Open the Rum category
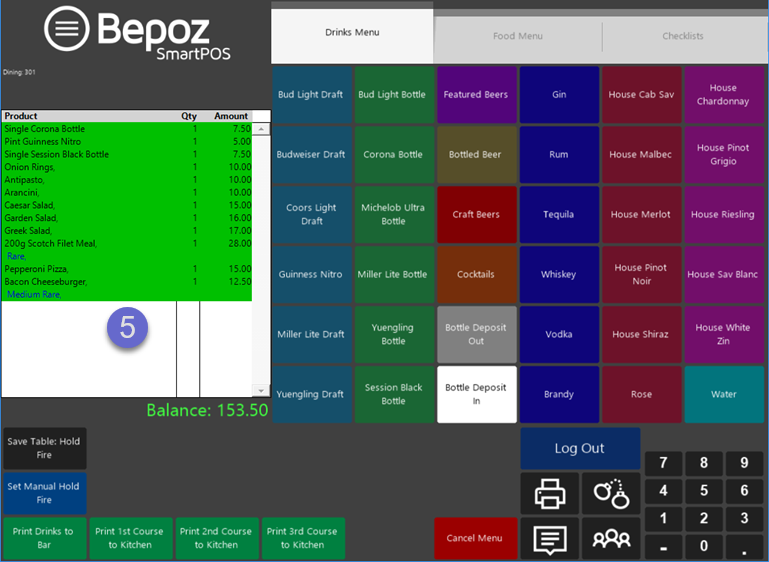Image resolution: width=769 pixels, height=562 pixels. click(559, 154)
